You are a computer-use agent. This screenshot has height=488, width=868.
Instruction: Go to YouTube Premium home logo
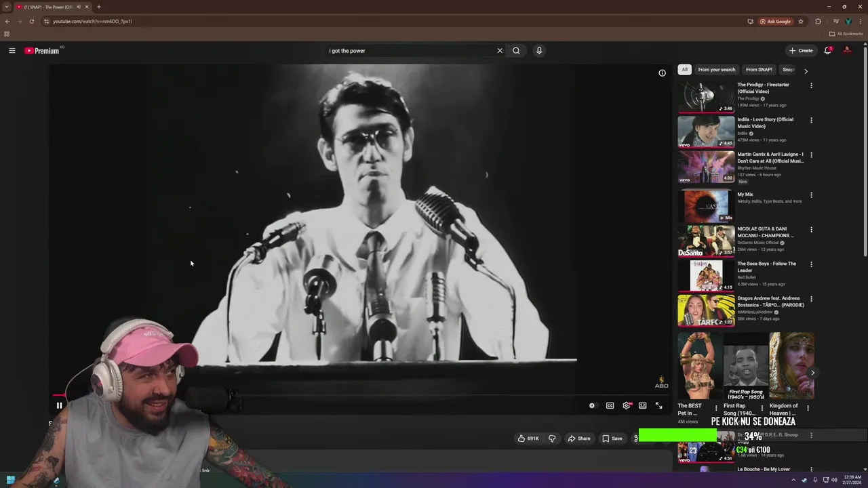click(x=42, y=51)
